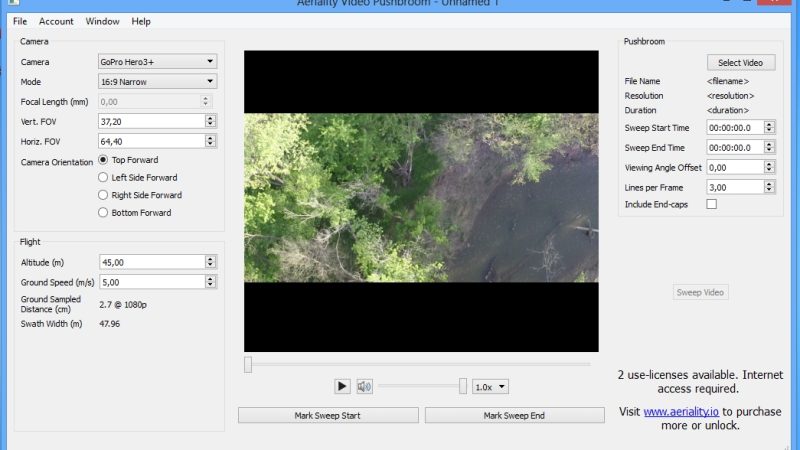Click the <duration> placeholder text
This screenshot has height=450, width=800.
[728, 110]
